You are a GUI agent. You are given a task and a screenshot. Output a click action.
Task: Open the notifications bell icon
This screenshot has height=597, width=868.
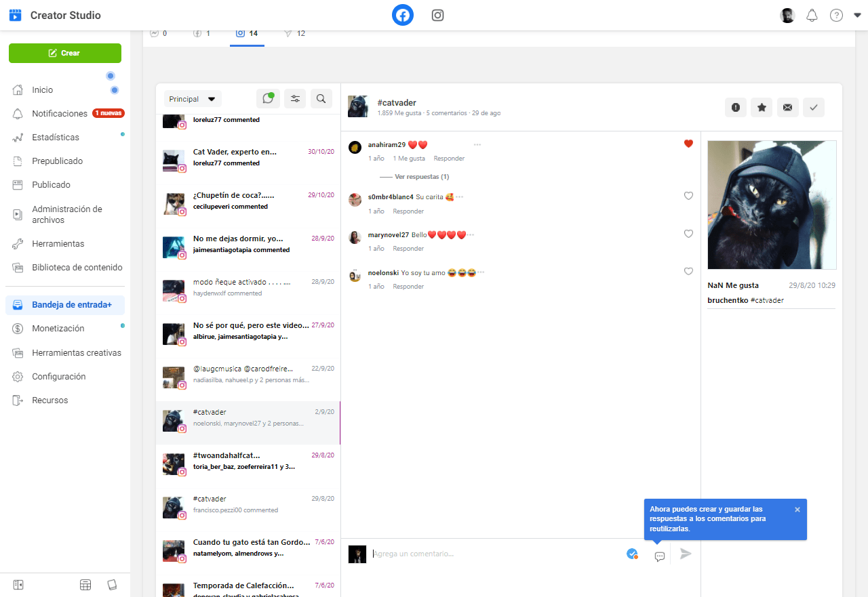tap(812, 15)
